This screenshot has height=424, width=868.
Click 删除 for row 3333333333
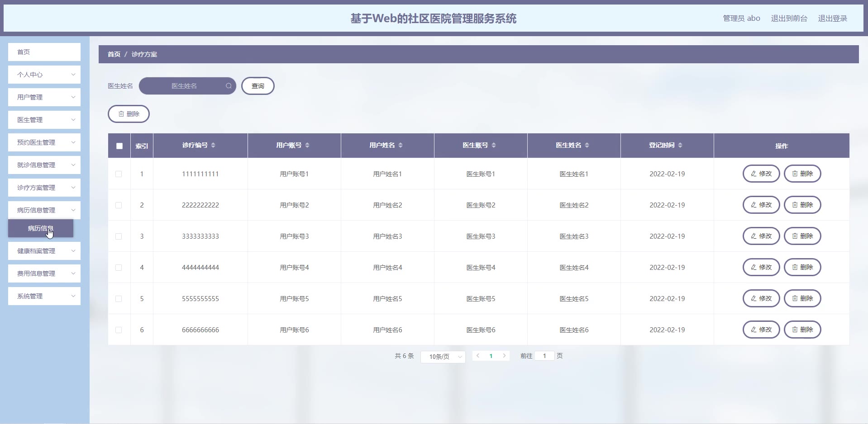[x=802, y=236]
